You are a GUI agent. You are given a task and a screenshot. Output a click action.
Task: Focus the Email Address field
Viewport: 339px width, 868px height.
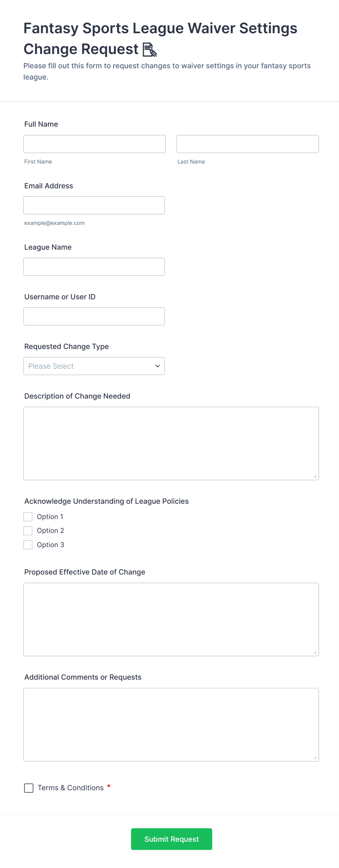click(x=94, y=206)
